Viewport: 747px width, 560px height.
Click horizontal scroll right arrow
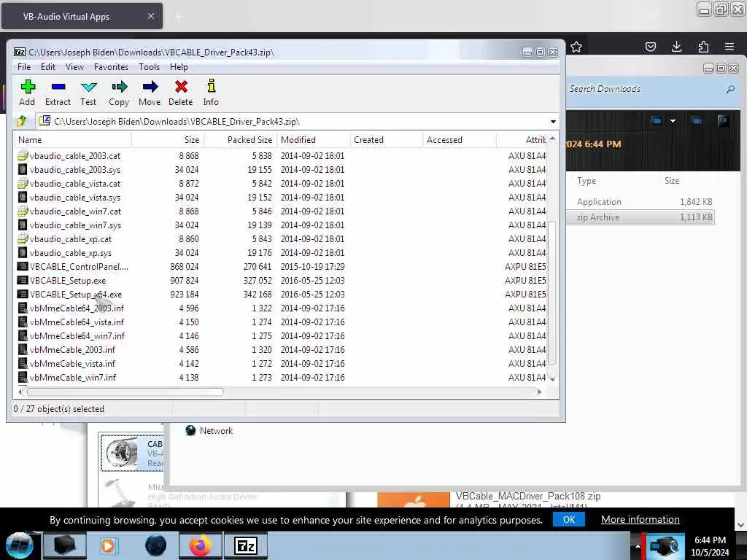click(539, 392)
